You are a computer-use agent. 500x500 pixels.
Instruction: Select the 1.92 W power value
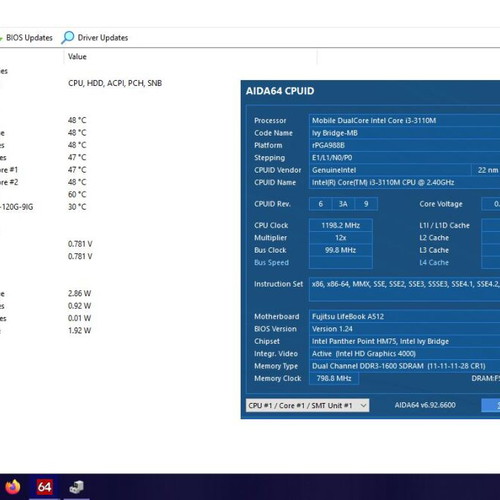click(79, 330)
